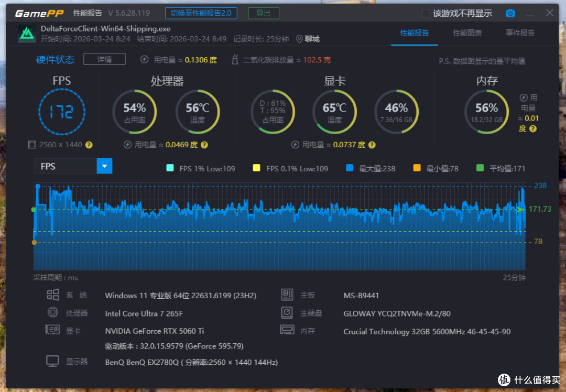The width and height of the screenshot is (566, 392).
Task: Click the CO2 emission bottle icon
Action: coord(235,60)
